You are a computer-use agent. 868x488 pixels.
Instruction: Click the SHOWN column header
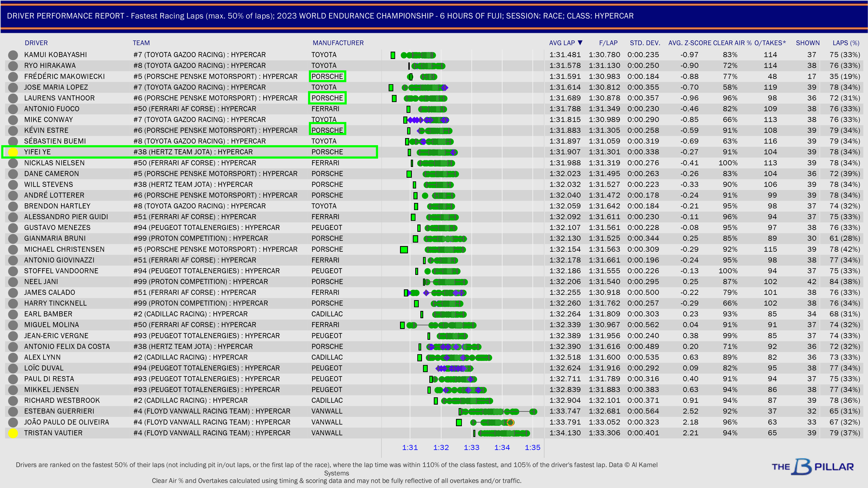coord(808,43)
